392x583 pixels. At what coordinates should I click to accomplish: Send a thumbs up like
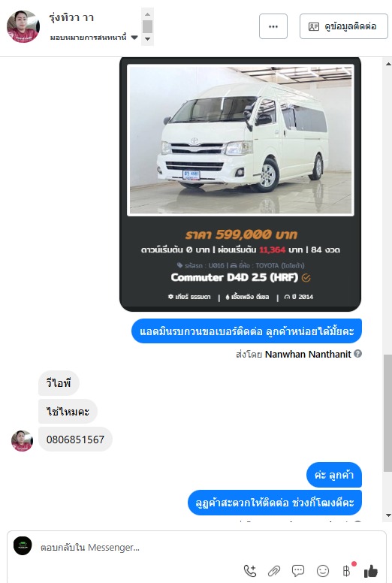[370, 571]
